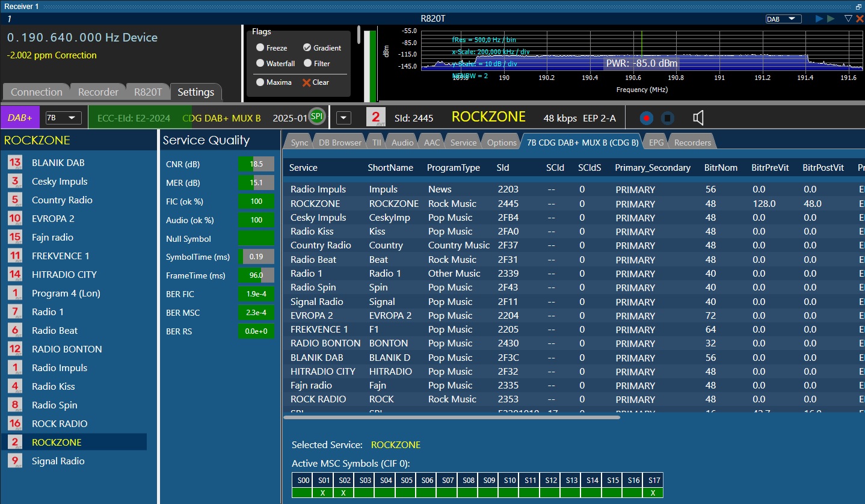Click the S01 MSC symbol cell
Viewport: 865px width, 504px height.
pos(323,480)
